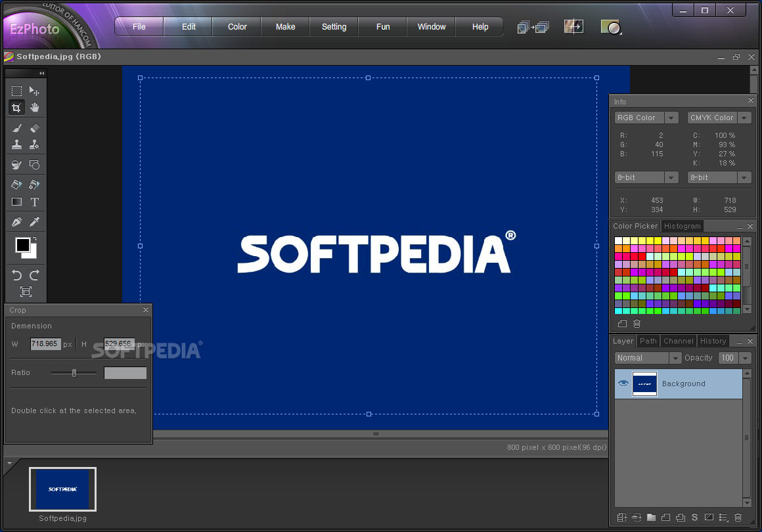Expand the left 8-bit depth dropdown

pyautogui.click(x=671, y=177)
